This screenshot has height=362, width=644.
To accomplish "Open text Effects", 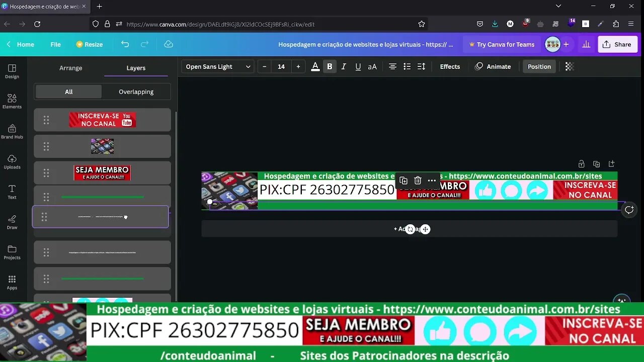I will [450, 66].
